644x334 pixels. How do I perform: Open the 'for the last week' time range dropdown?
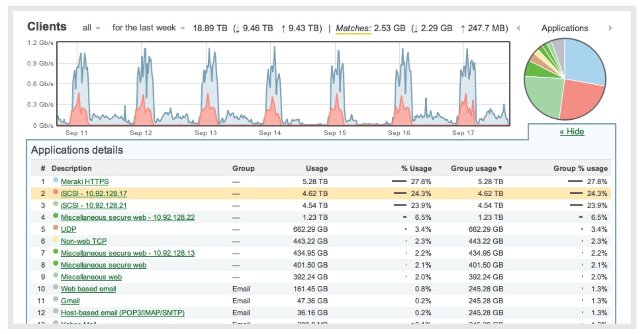tap(149, 28)
